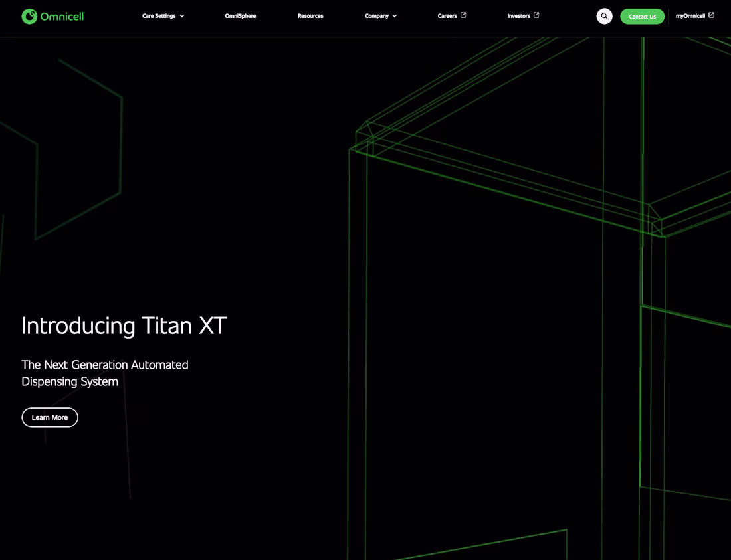Go to the OmniSphere page
Image resolution: width=731 pixels, height=560 pixels.
coord(240,16)
